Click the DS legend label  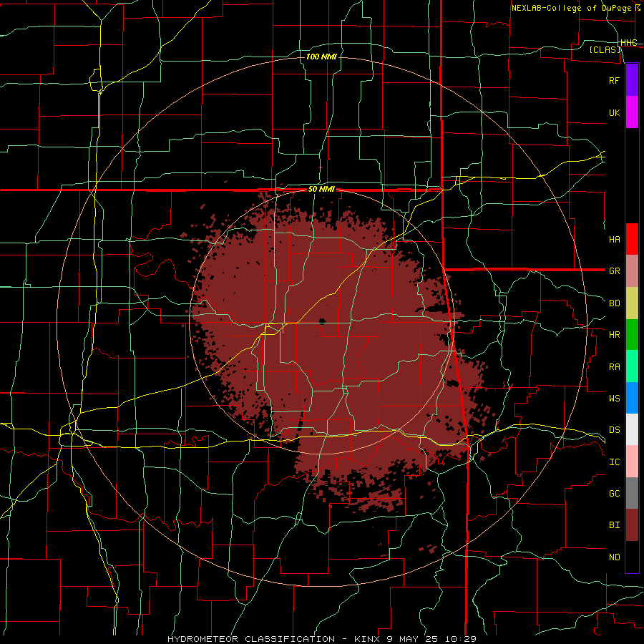(x=615, y=430)
